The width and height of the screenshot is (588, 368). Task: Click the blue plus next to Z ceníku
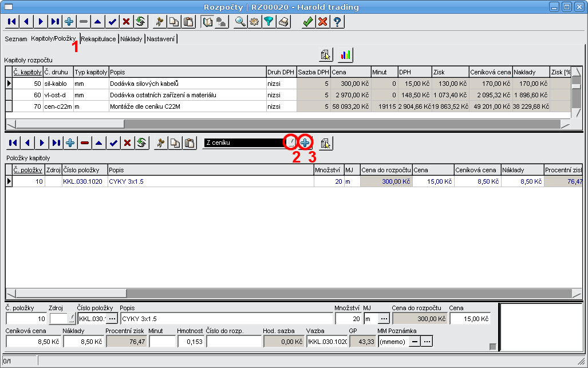pyautogui.click(x=305, y=143)
